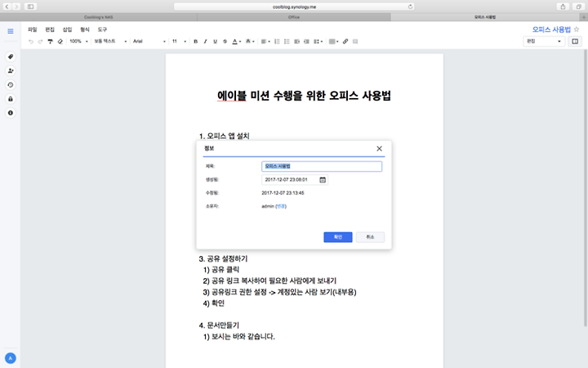Click the '4. 문서만들기' line
Viewport: 588px width, 368px height.
219,325
